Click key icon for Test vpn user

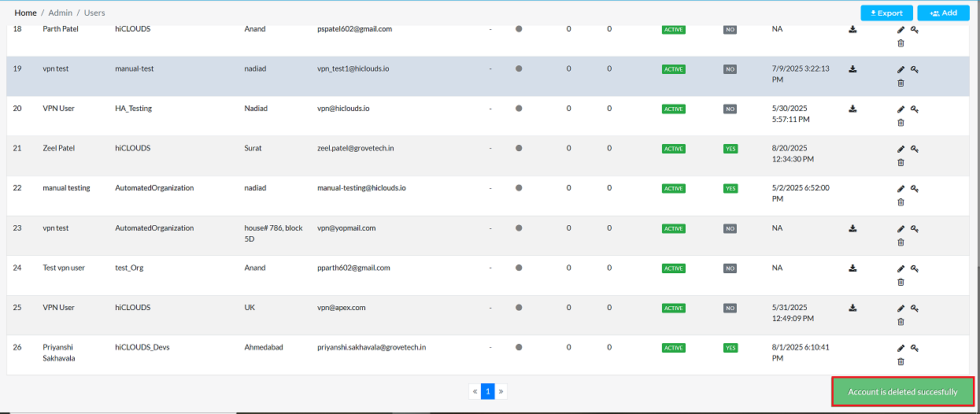pyautogui.click(x=915, y=268)
